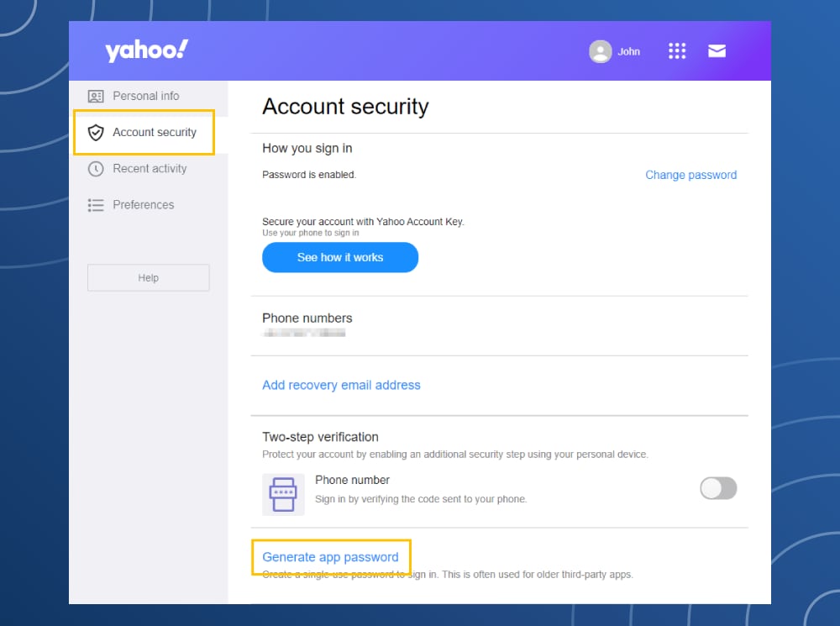Click the clock icon beside Recent activity

[x=95, y=169]
